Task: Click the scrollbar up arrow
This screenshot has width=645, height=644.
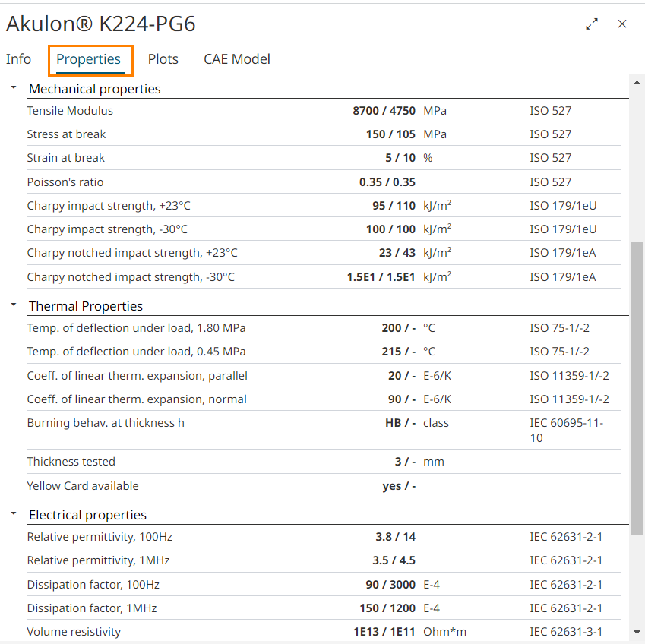Action: coord(637,80)
